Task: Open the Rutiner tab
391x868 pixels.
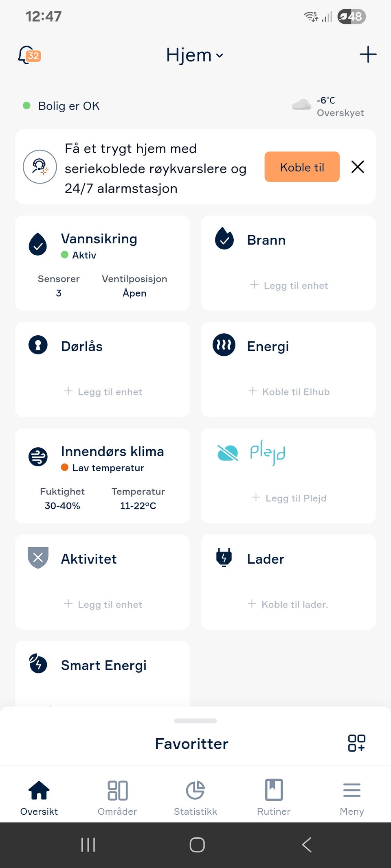Action: click(274, 798)
